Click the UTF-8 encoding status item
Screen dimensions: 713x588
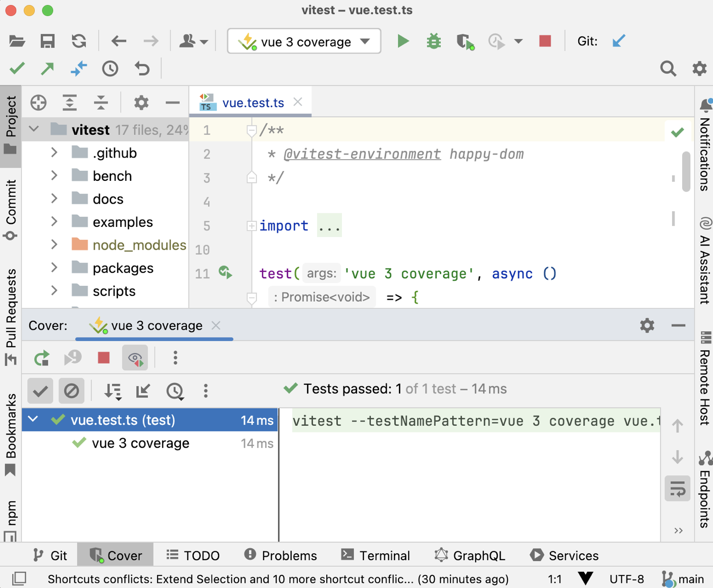(627, 579)
